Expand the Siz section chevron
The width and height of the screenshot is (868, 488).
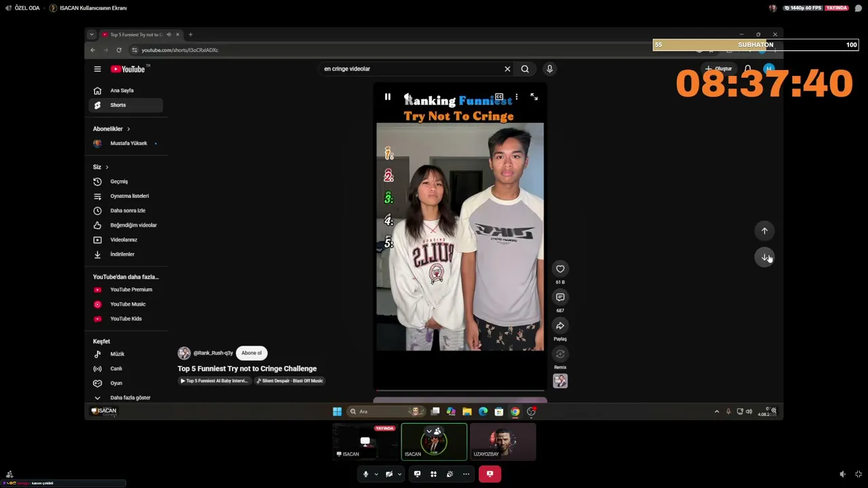coord(106,167)
